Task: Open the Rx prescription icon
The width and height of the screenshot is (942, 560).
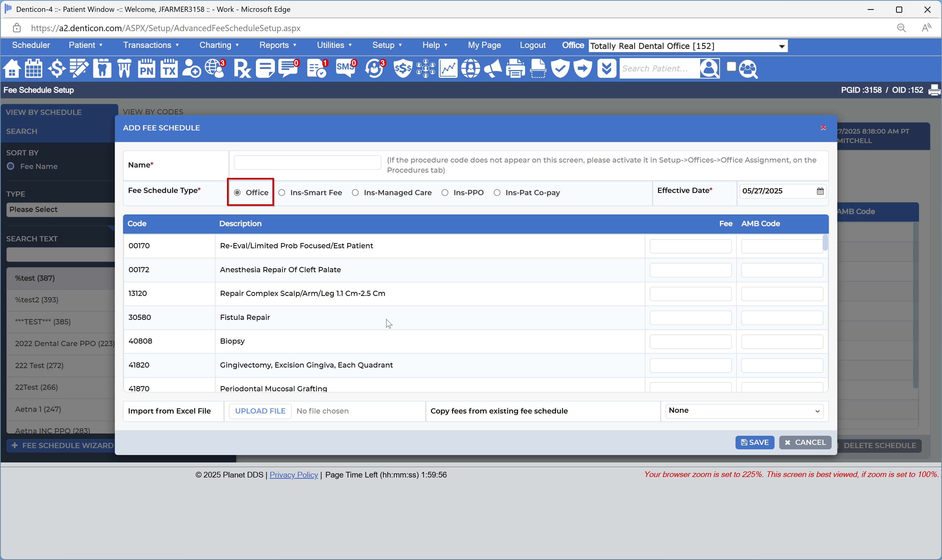Action: pyautogui.click(x=242, y=69)
